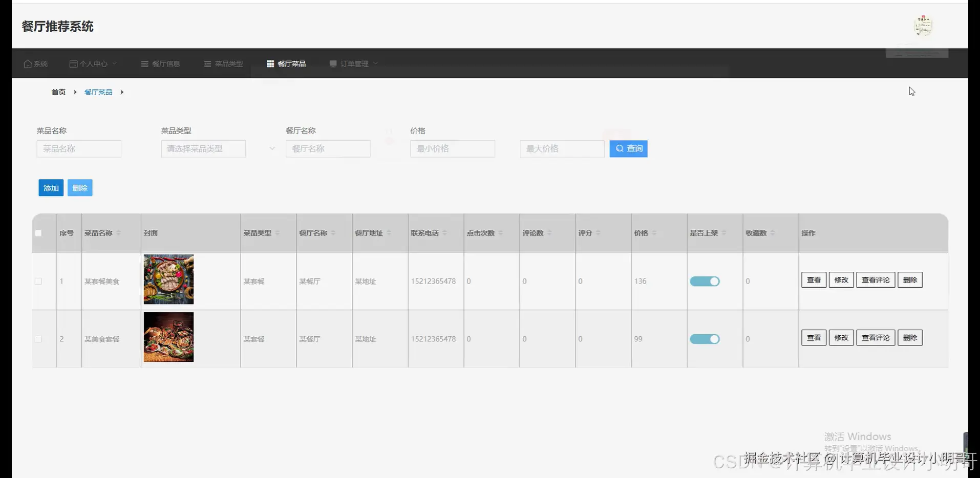Image resolution: width=980 pixels, height=478 pixels.
Task: Open the 请选择菜品类型 dropdown
Action: (203, 149)
